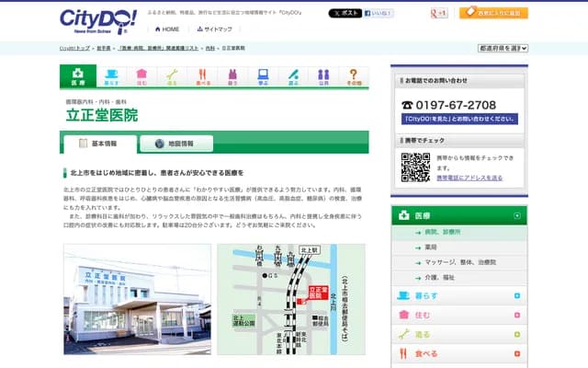The height and width of the screenshot is (368, 588).
Task: Select the two-people category icon
Action: [323, 76]
